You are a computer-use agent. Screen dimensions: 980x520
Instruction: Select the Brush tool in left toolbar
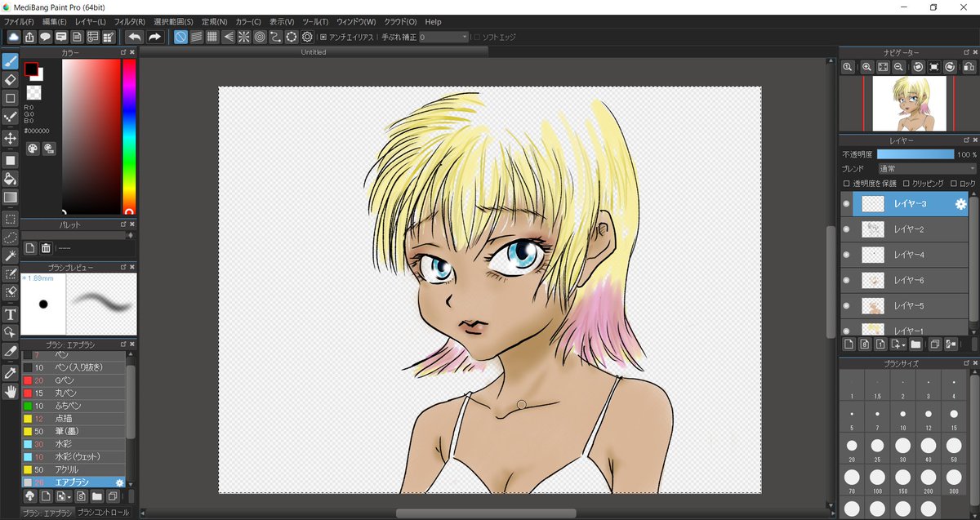[11, 61]
